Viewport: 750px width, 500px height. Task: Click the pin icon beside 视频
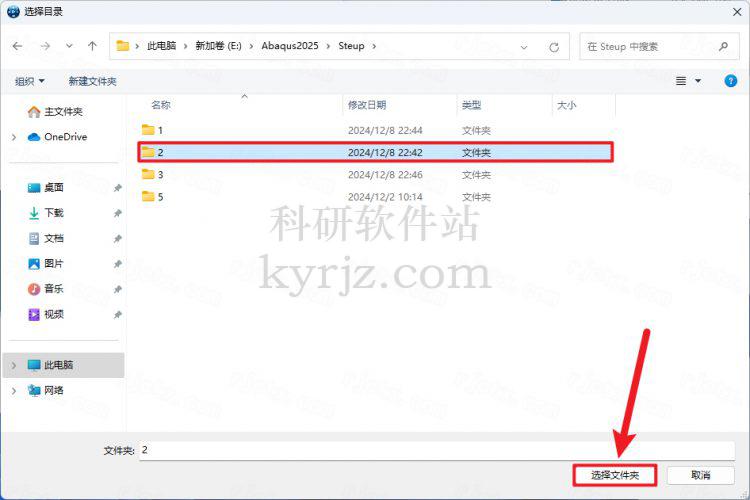117,315
